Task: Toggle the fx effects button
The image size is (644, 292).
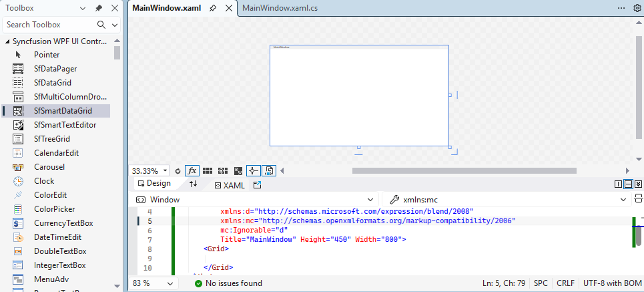Action: [192, 170]
